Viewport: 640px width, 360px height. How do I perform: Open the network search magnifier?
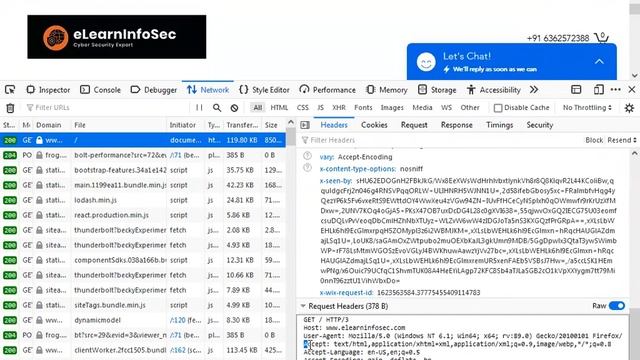click(217, 108)
